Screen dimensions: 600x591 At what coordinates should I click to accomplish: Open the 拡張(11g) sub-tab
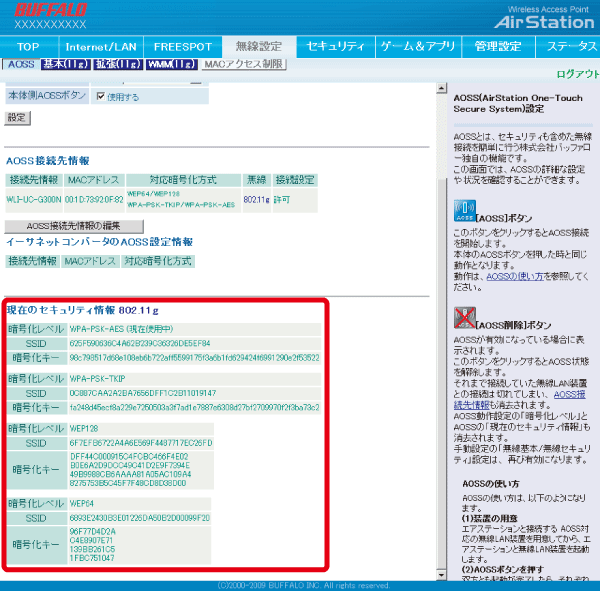click(118, 64)
